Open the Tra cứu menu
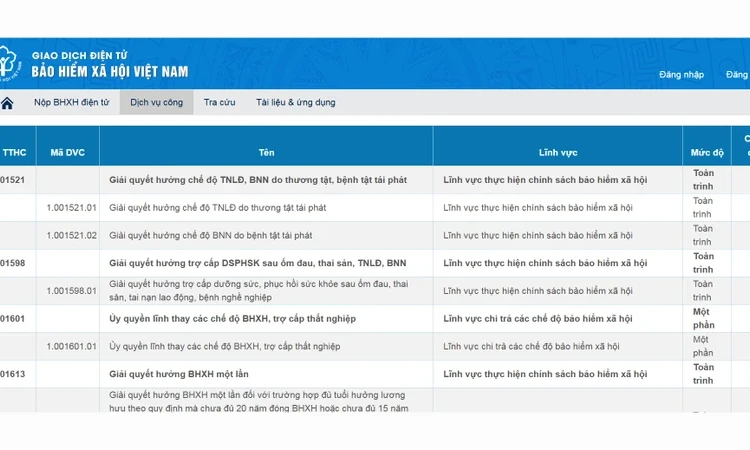 [x=220, y=102]
